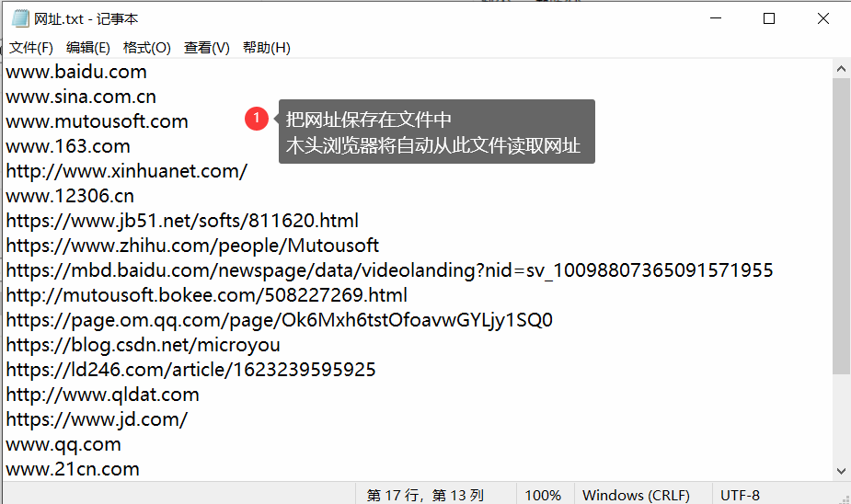Click the blog.csdn.net/microyou line
The width and height of the screenshot is (851, 504).
pyautogui.click(x=143, y=345)
